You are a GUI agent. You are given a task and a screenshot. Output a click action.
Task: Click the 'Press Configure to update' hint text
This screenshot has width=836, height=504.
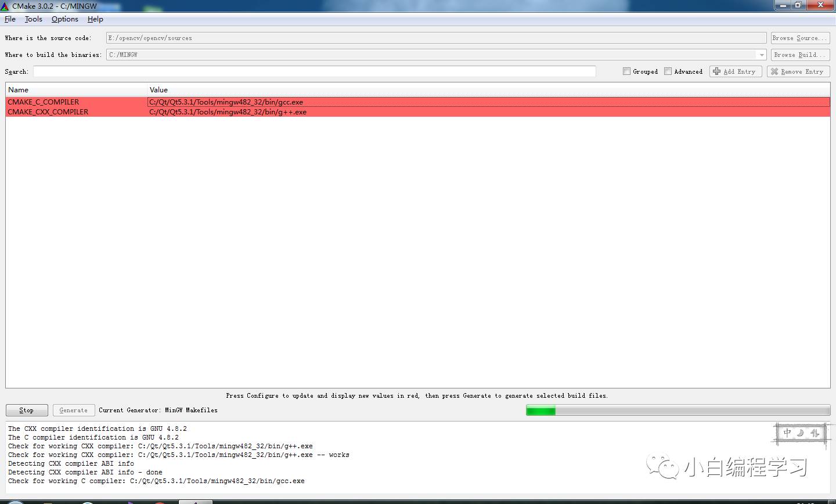coord(417,395)
